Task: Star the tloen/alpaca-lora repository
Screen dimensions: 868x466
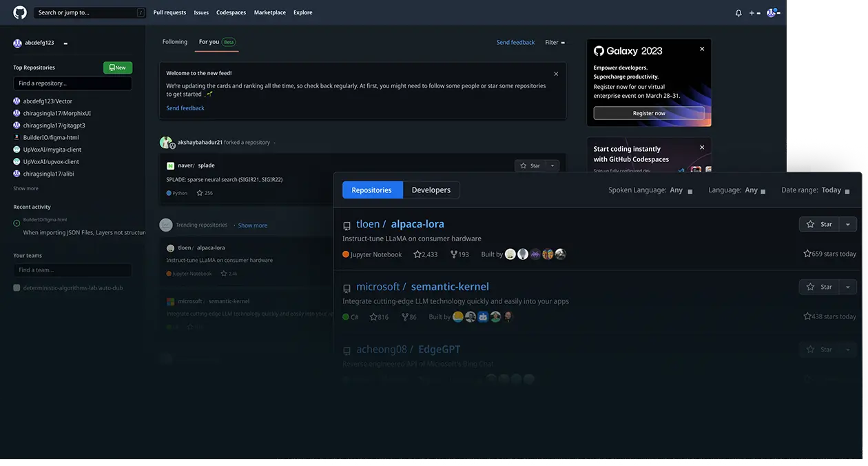Action: coord(819,224)
